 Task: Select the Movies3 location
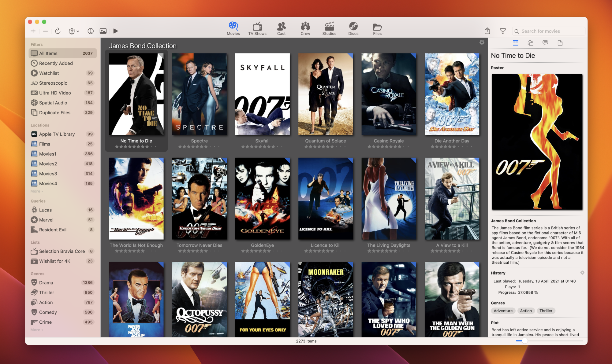point(63,174)
